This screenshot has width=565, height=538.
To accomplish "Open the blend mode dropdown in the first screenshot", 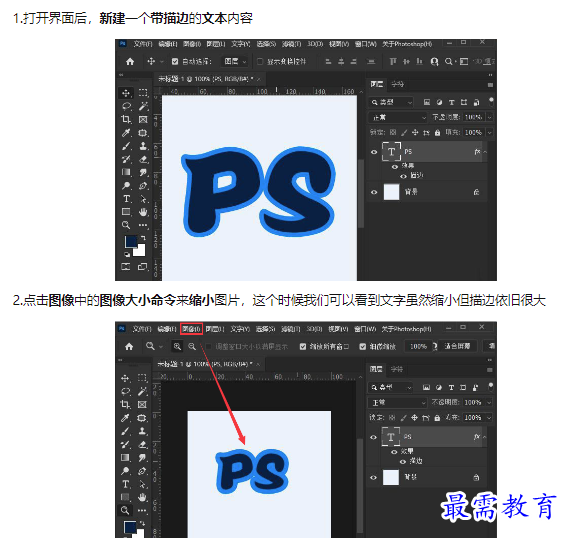I will (x=398, y=117).
